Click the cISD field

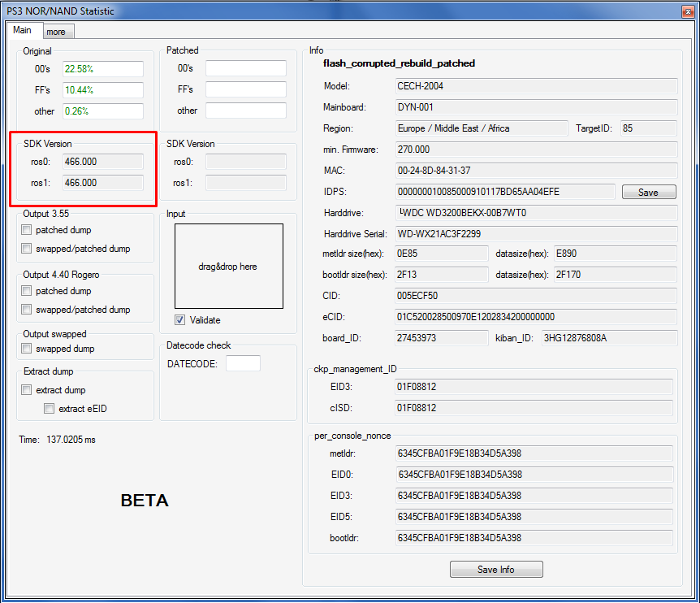(534, 408)
